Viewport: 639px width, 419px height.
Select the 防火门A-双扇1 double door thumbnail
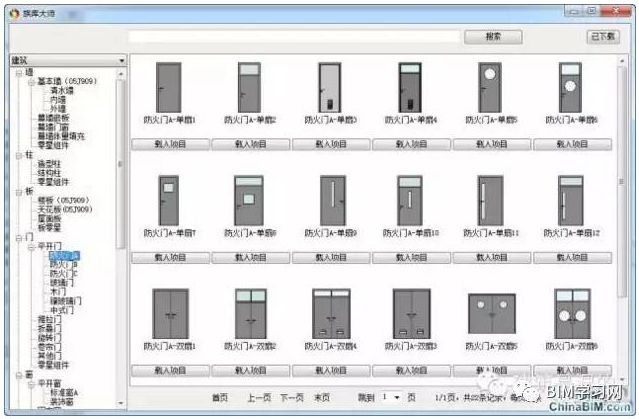[x=170, y=314]
